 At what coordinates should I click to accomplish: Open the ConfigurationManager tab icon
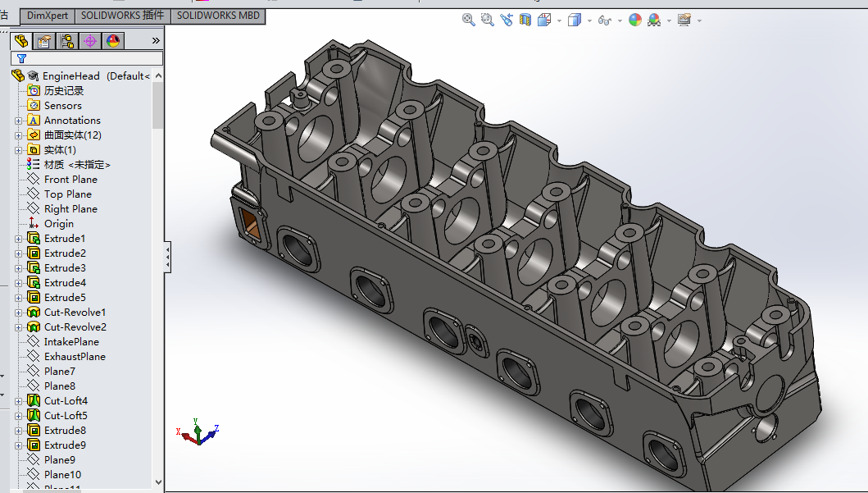[67, 41]
